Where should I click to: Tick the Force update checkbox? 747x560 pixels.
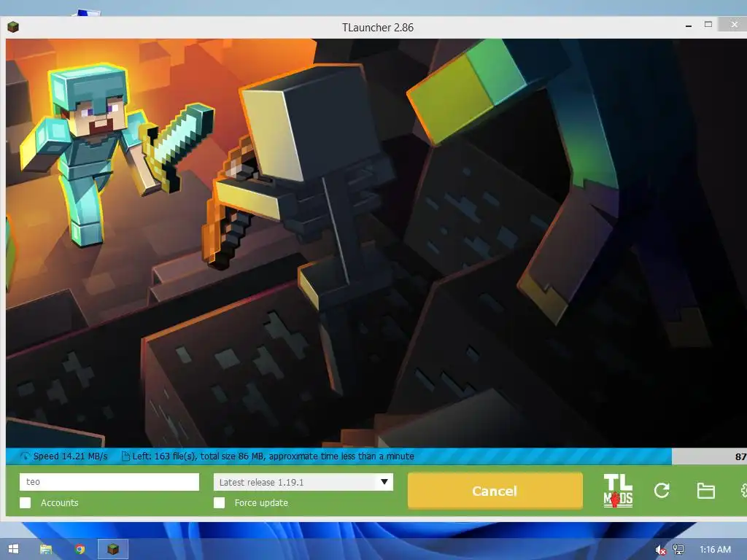[219, 503]
